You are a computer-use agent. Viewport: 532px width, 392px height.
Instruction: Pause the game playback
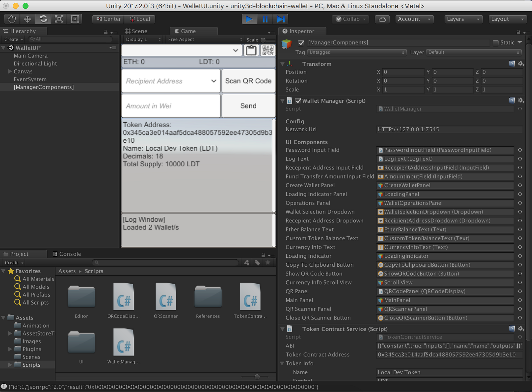pyautogui.click(x=265, y=19)
